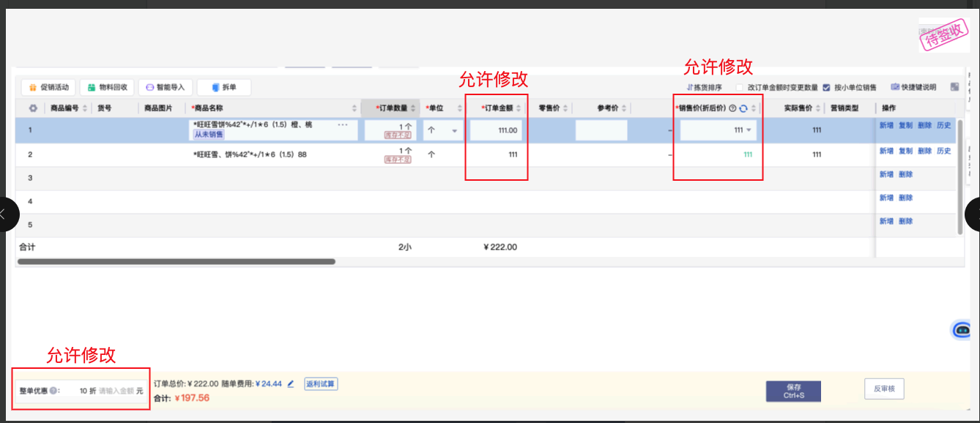Viewport: 980px width, 423px height.
Task: Uncheck 按小单位销售 checkbox
Action: [827, 87]
